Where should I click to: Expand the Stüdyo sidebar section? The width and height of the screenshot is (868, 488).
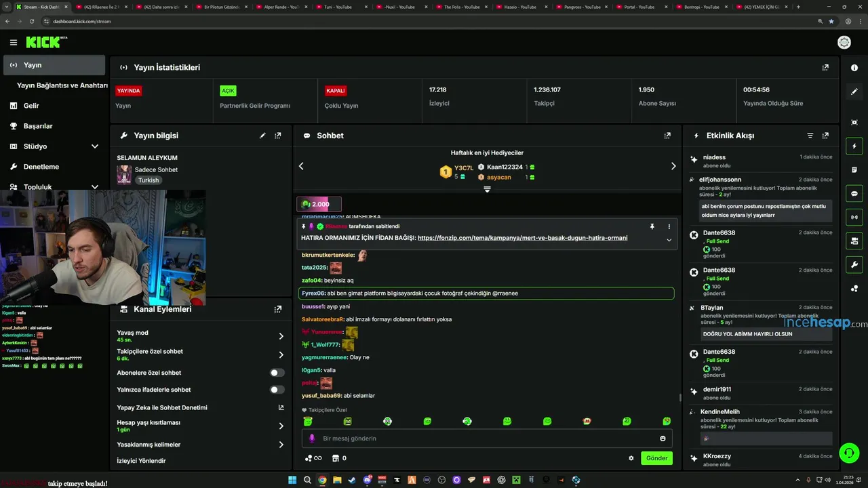pyautogui.click(x=95, y=146)
